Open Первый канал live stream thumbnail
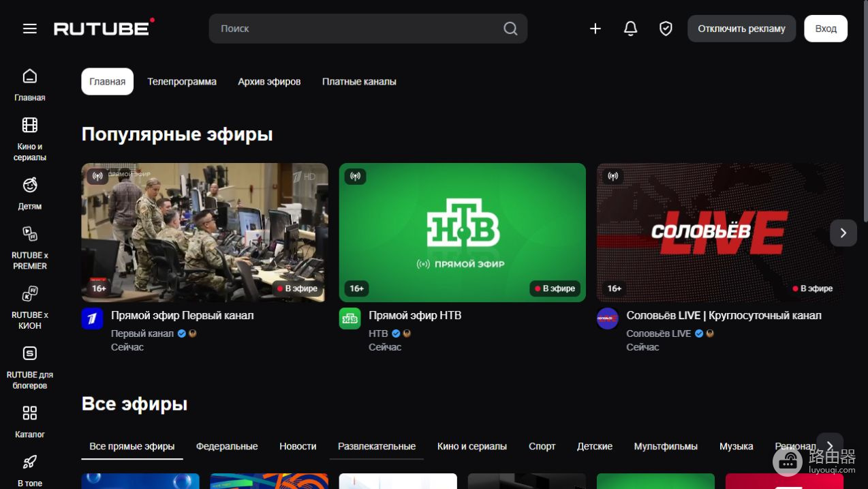This screenshot has width=868, height=489. 204,233
